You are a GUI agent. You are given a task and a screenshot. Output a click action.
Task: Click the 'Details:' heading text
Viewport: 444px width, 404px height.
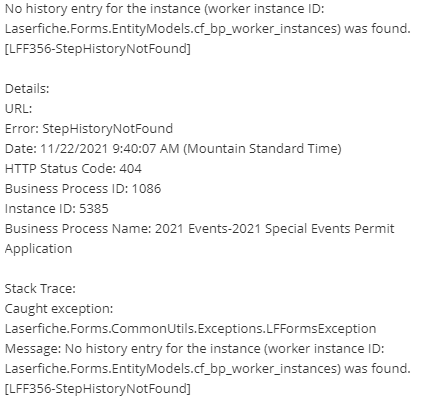click(27, 89)
